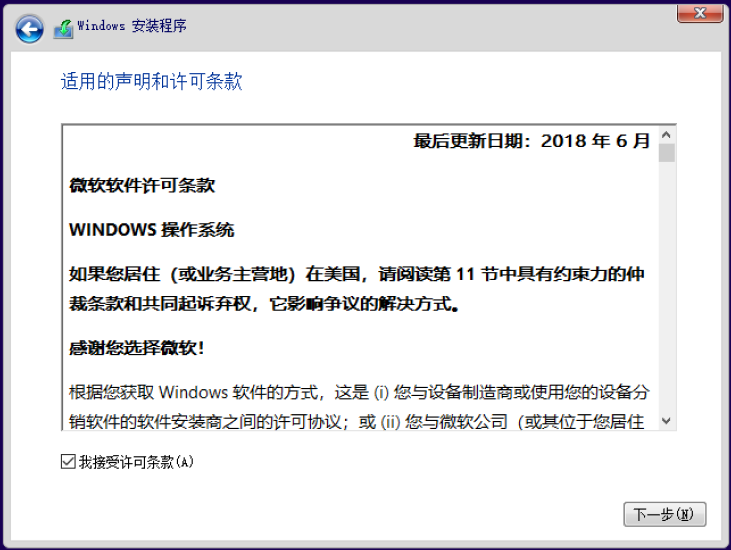
Task: Click the Windows Setup installer icon
Action: pos(63,29)
